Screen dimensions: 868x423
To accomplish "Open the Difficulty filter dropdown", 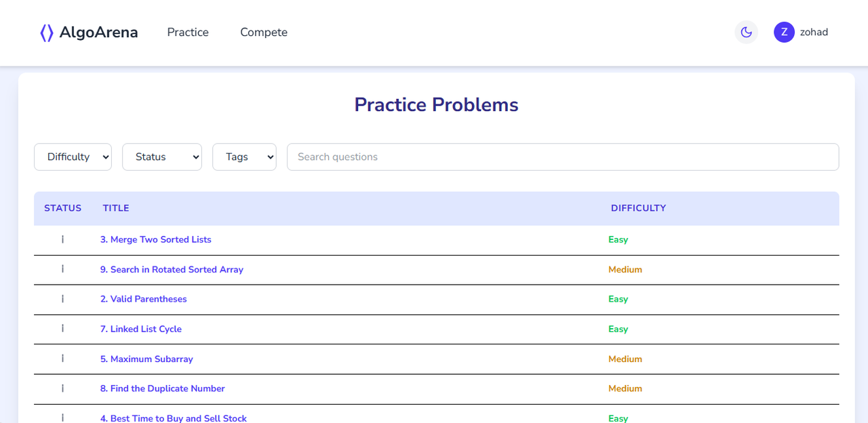I will (73, 157).
